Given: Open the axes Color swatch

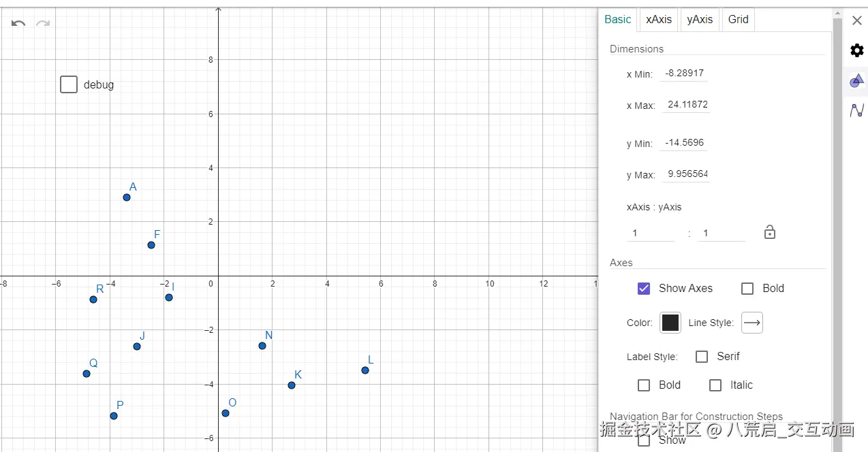Looking at the screenshot, I should [x=670, y=323].
